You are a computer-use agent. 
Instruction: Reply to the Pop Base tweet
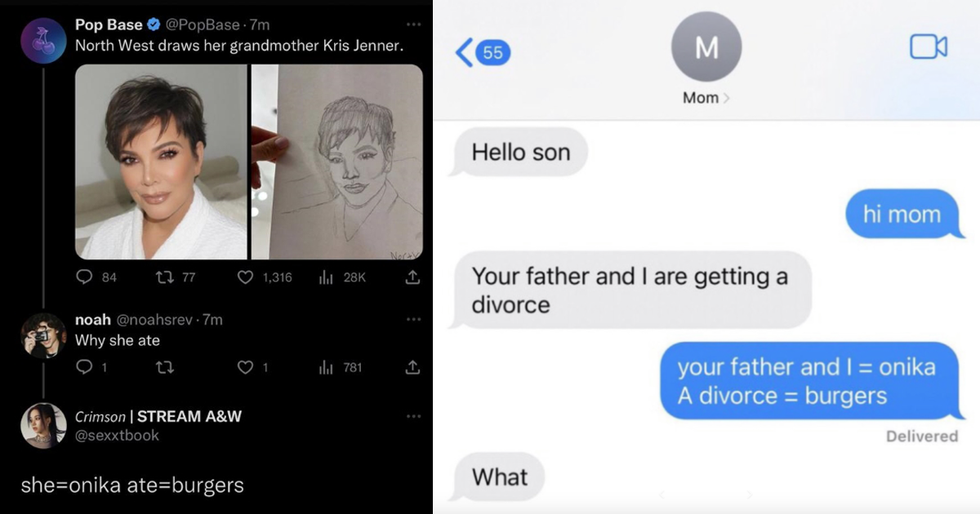84,277
